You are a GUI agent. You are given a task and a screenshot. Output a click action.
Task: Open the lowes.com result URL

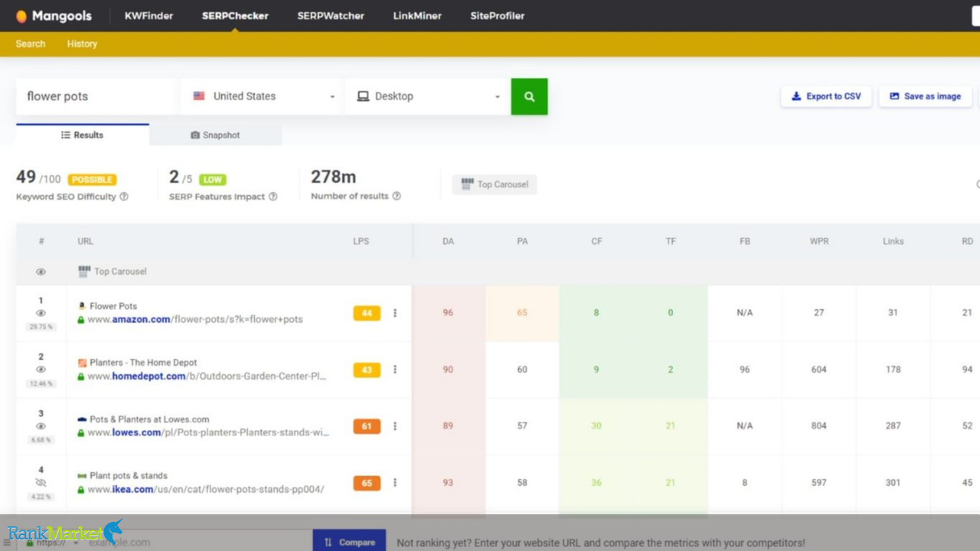[x=208, y=432]
